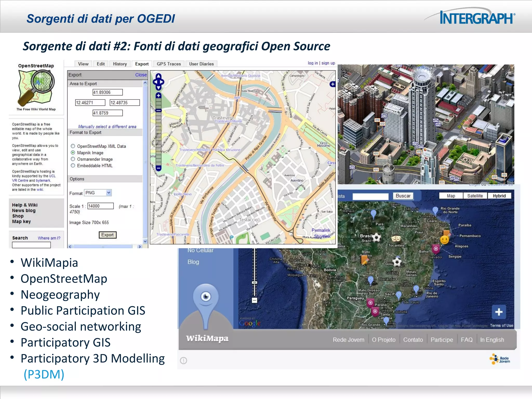Click the map zoom-in plus icon
The height and width of the screenshot is (399, 532).
(x=158, y=96)
